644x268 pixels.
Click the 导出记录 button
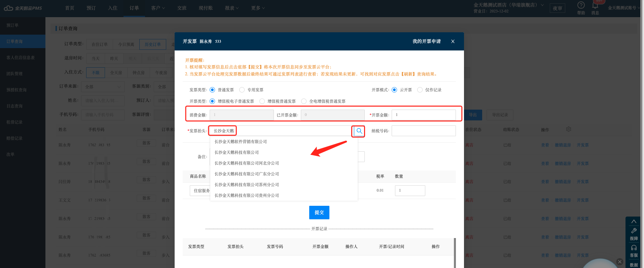500,115
